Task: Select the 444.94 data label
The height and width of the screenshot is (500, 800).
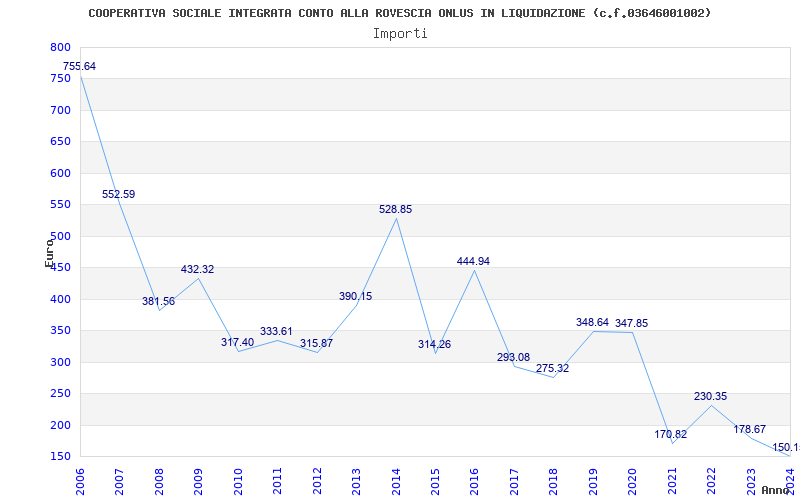Action: pos(473,261)
